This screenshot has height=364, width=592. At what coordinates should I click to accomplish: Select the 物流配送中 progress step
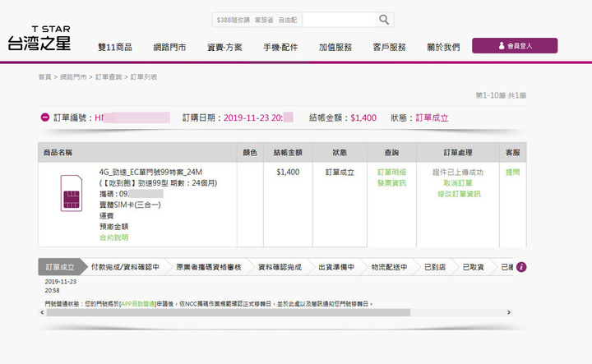pyautogui.click(x=389, y=267)
